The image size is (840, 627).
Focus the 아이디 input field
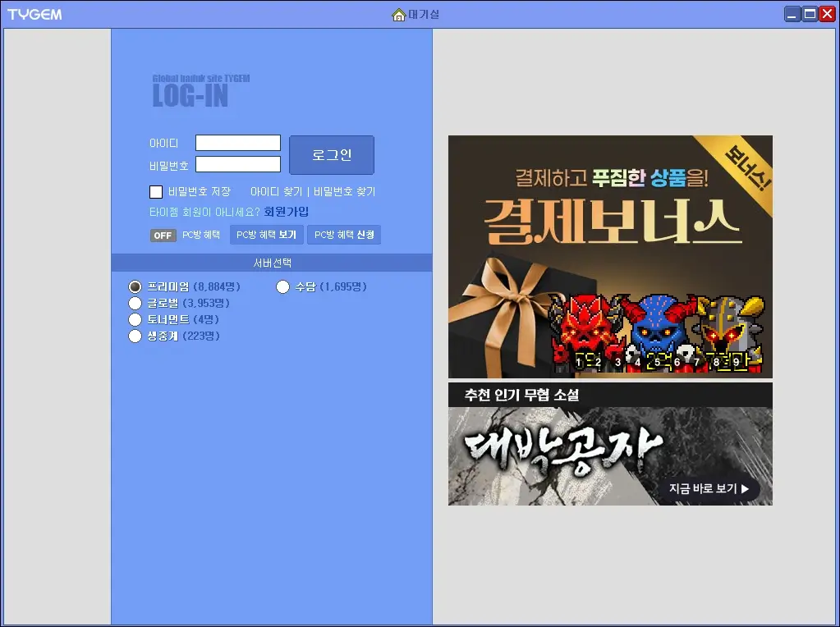point(238,143)
